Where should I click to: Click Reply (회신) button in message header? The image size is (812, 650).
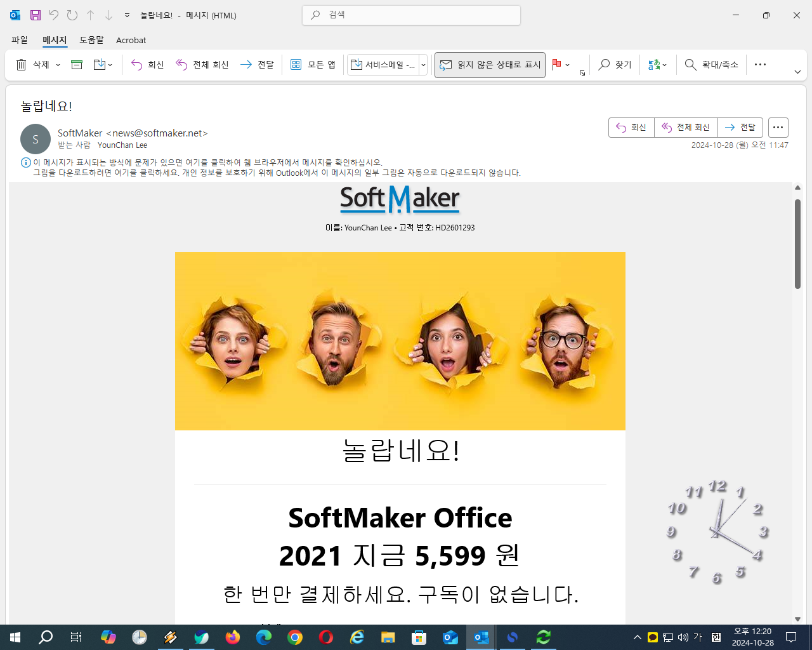point(631,128)
